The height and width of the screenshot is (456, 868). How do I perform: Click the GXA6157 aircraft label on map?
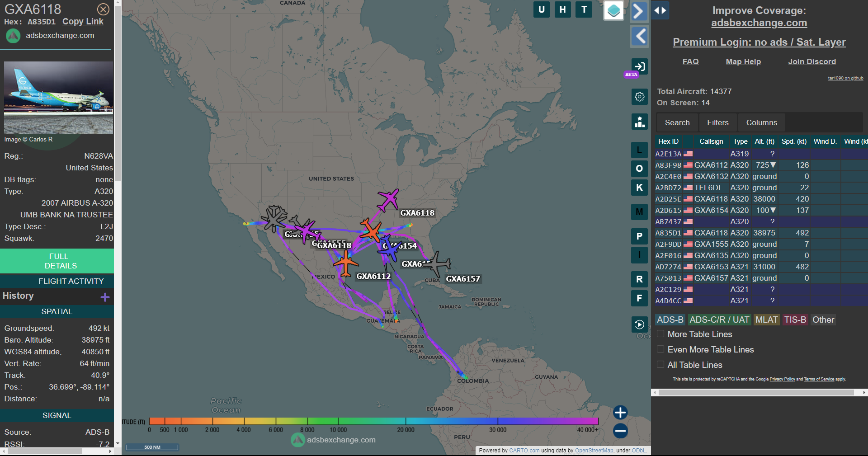(x=463, y=279)
